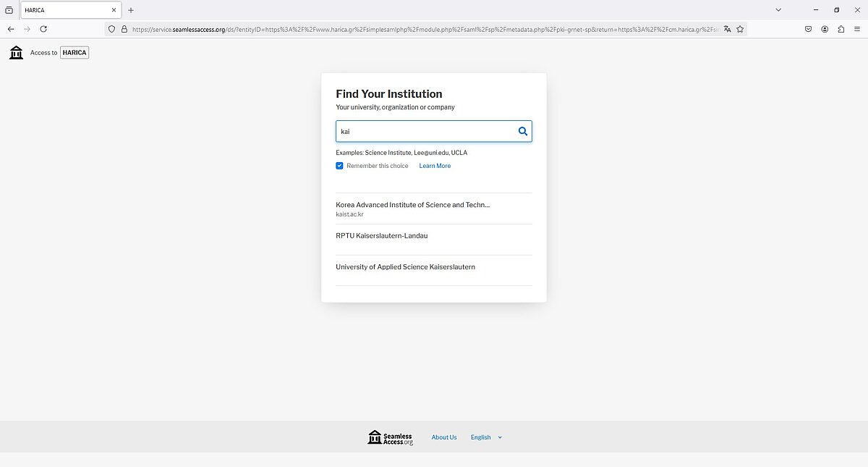Open the Pocket save icon in toolbar
The image size is (868, 467).
tap(809, 29)
